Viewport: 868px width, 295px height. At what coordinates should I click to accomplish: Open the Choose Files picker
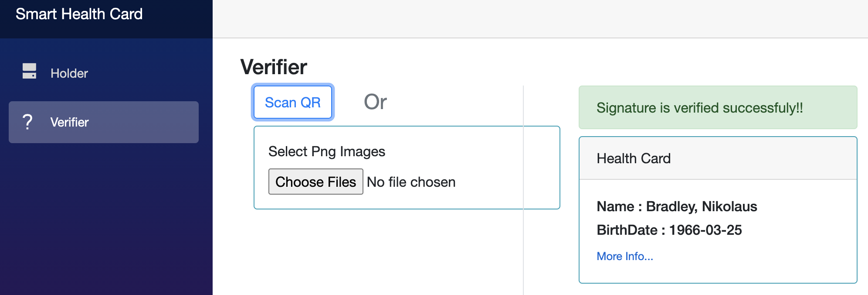coord(316,182)
